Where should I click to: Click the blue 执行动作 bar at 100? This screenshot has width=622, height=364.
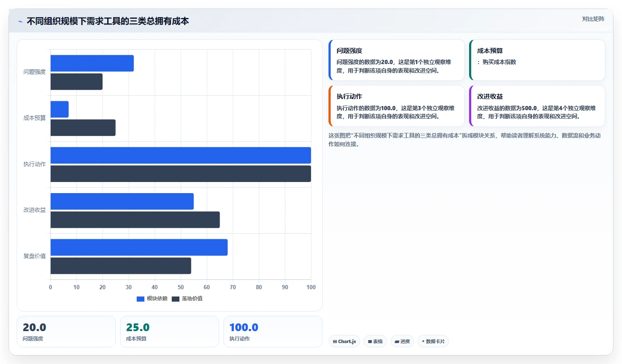click(x=181, y=156)
